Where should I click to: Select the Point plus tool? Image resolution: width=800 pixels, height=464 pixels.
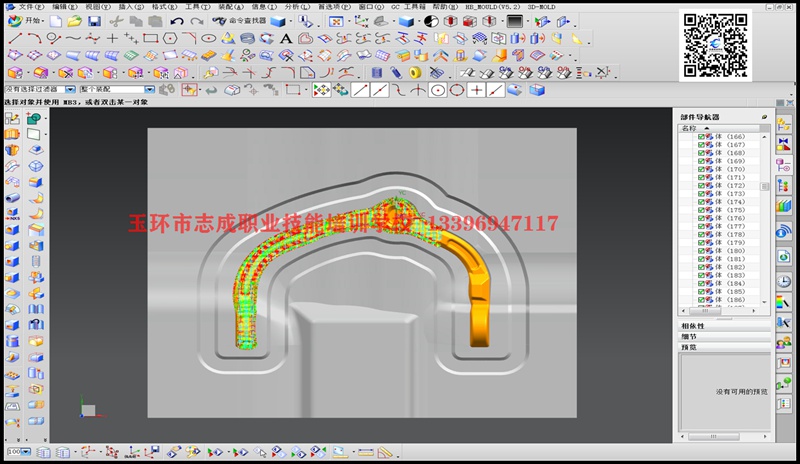(112, 38)
